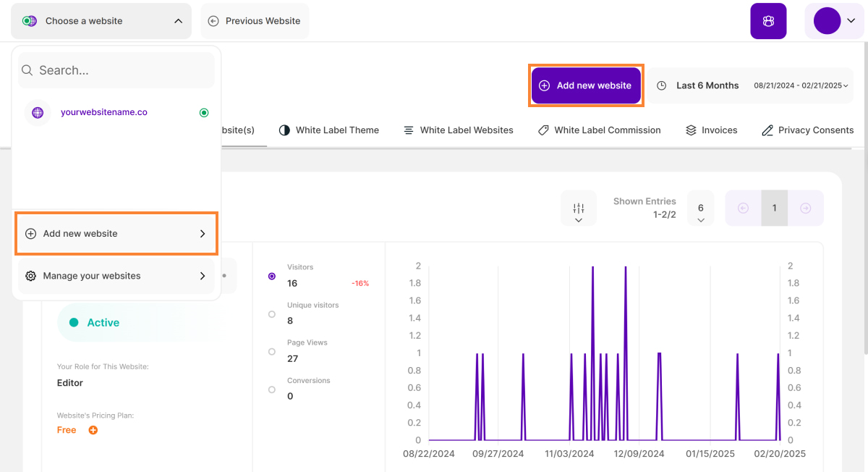Click the orange plus upgrade plan icon
The image size is (868, 472).
[x=93, y=430]
